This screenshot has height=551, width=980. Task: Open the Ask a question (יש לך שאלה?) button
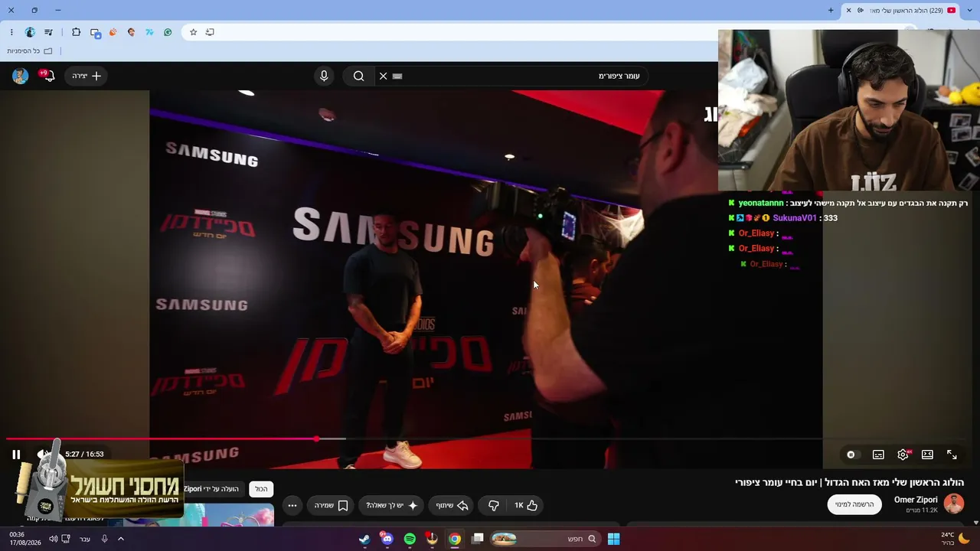click(391, 505)
